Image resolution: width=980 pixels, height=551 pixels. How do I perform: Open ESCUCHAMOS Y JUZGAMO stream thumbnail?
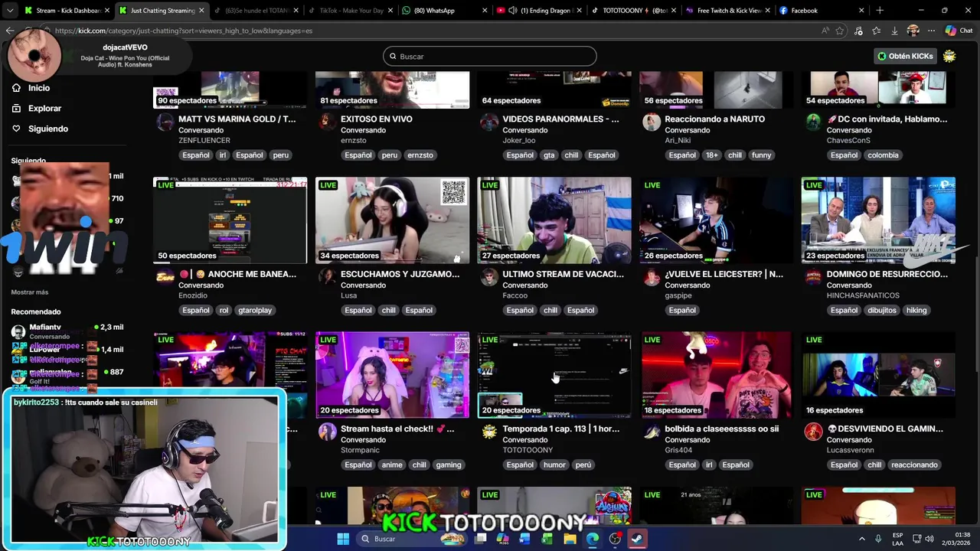coord(392,220)
